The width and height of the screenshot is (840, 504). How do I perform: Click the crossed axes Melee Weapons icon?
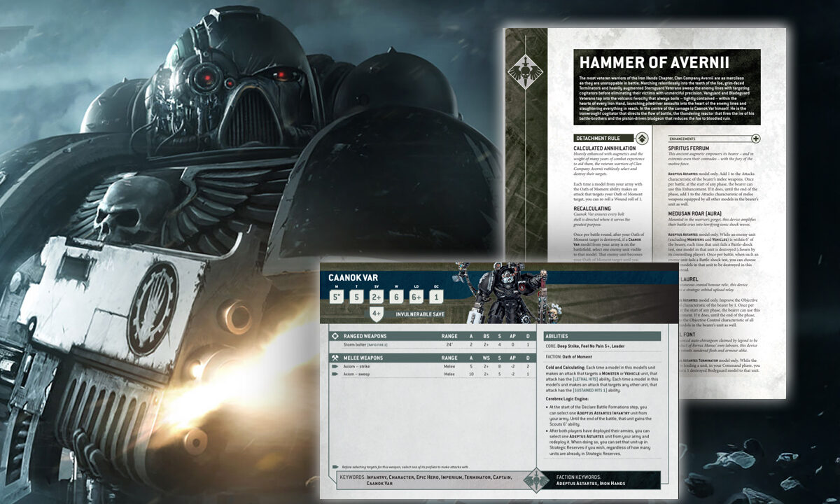[333, 358]
